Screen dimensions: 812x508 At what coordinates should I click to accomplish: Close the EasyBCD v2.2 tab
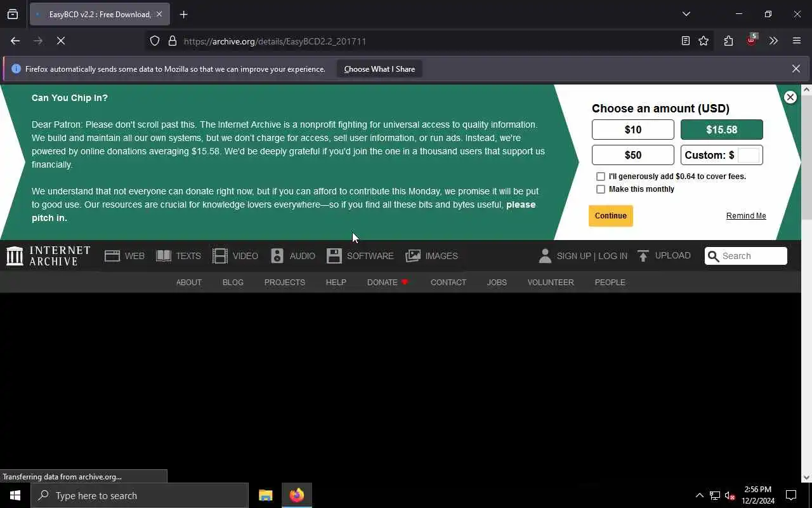(159, 14)
